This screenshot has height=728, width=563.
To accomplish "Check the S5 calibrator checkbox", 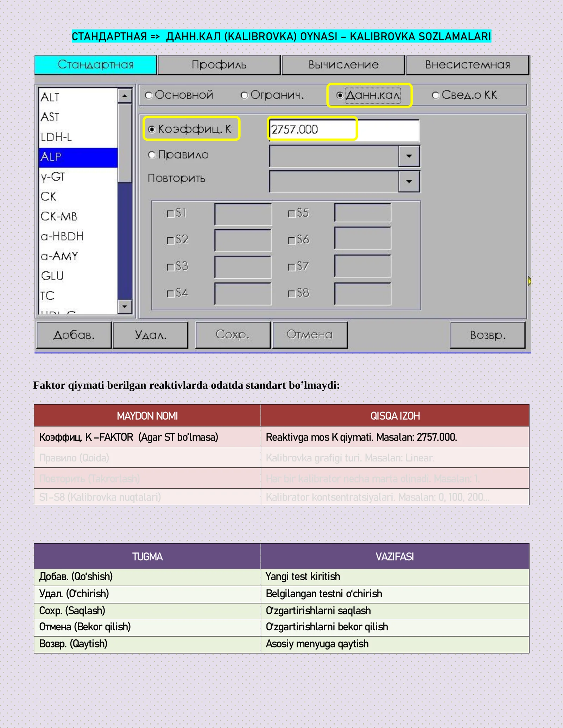I will [x=291, y=214].
